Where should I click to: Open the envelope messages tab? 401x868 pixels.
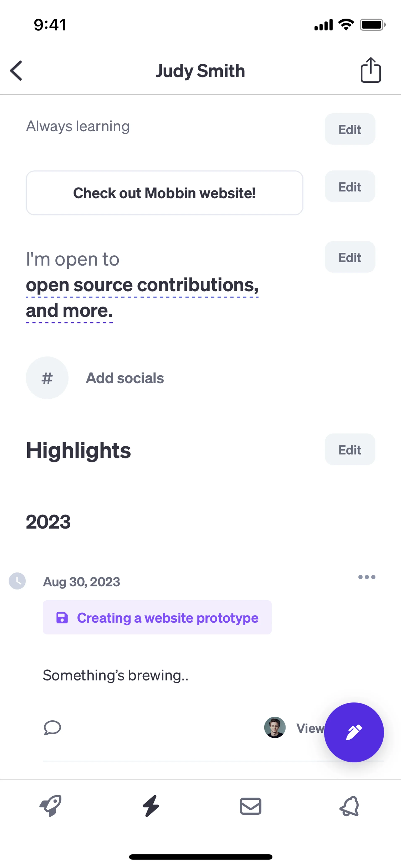click(250, 806)
